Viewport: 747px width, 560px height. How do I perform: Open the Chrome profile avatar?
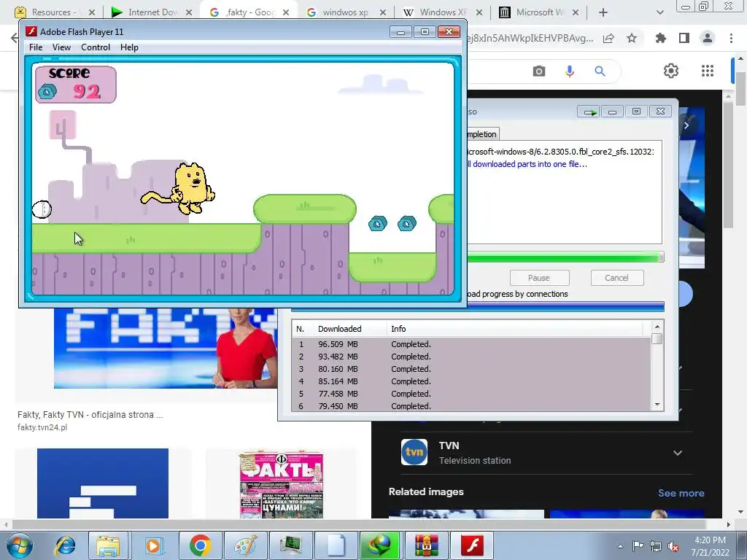[708, 38]
